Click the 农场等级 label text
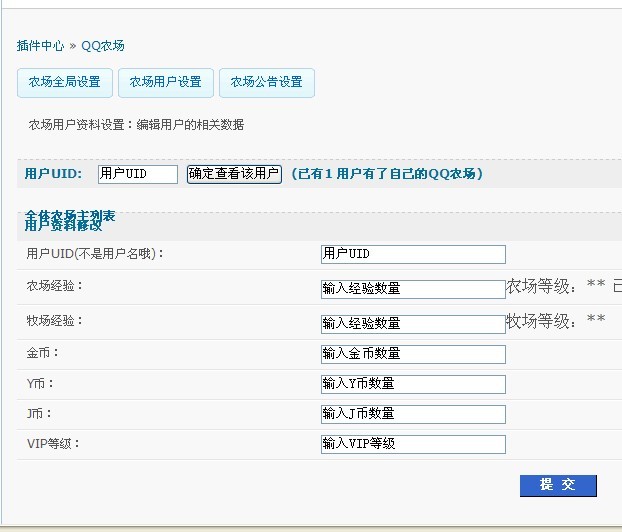Viewport: 622px width, 532px height. [x=541, y=286]
